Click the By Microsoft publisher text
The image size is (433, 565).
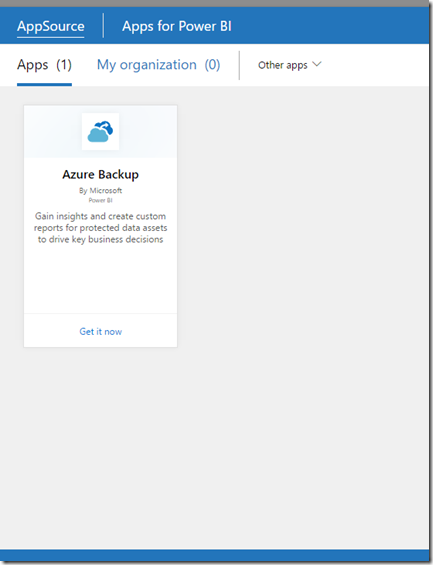101,191
